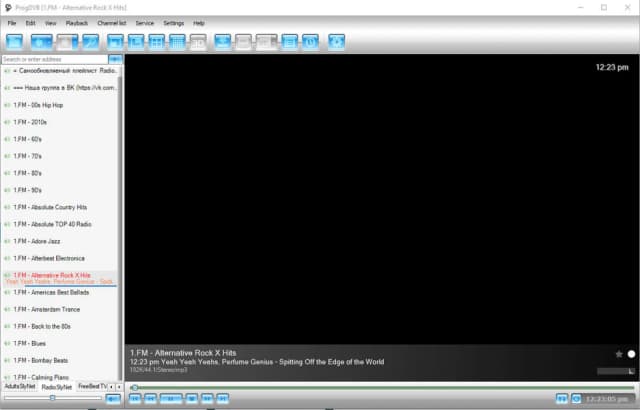Open the Edit menu
The image size is (640, 410).
pyautogui.click(x=31, y=23)
